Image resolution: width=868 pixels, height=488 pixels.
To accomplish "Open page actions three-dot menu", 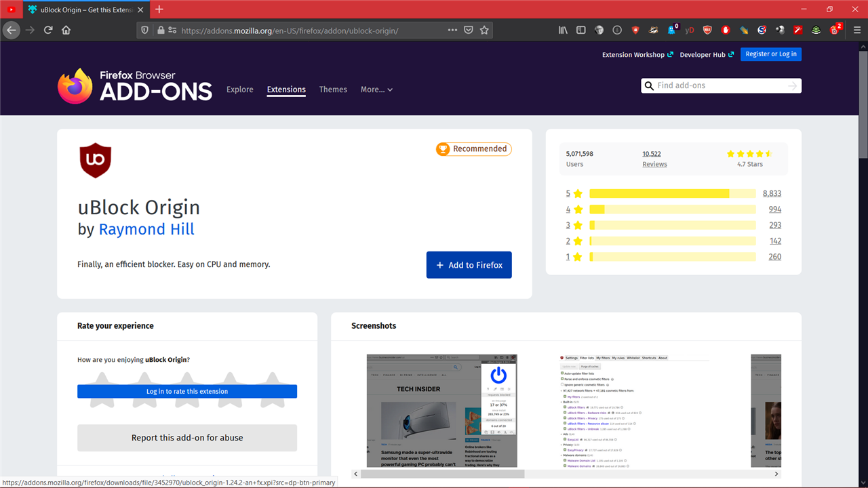I will tap(452, 30).
